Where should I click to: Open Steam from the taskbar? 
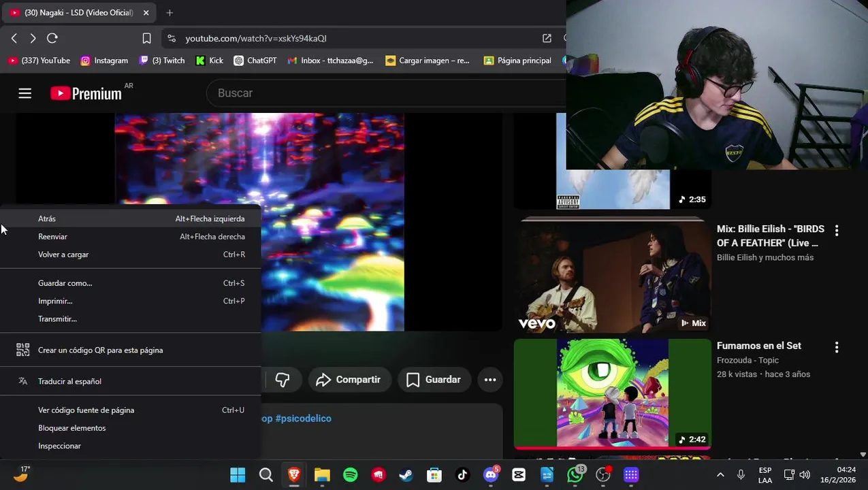click(406, 475)
